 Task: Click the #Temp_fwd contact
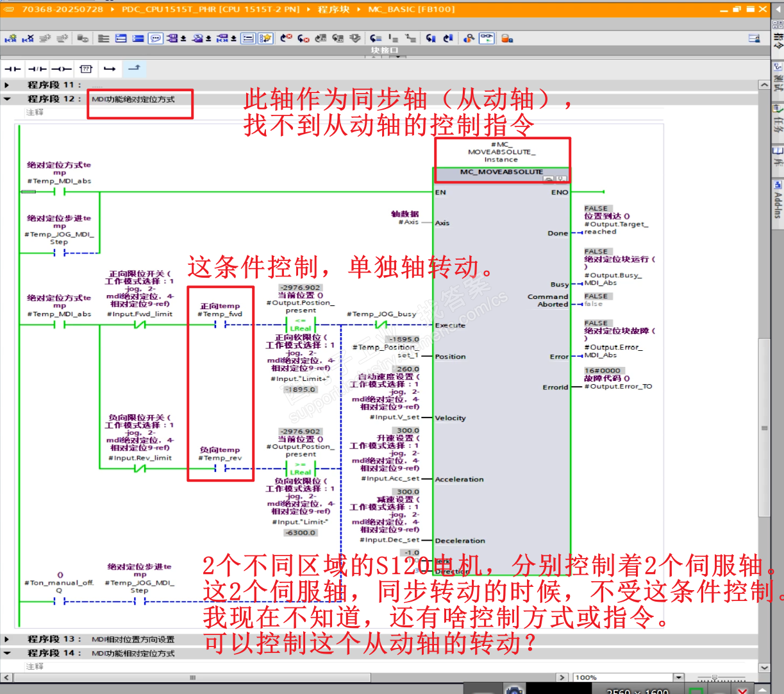click(221, 325)
